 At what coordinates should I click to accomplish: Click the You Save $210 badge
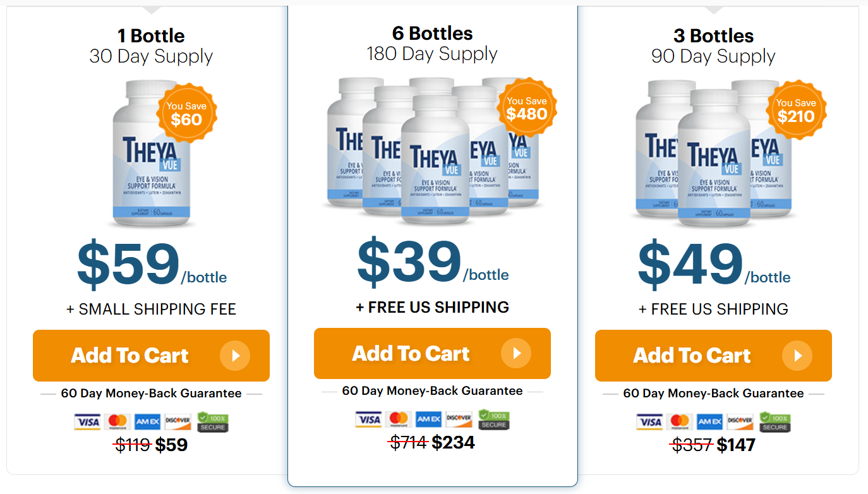[796, 111]
